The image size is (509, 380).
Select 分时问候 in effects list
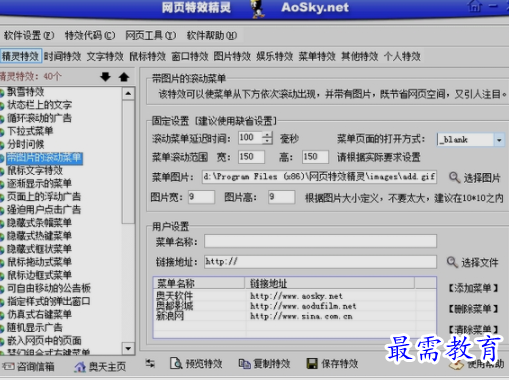(26, 144)
